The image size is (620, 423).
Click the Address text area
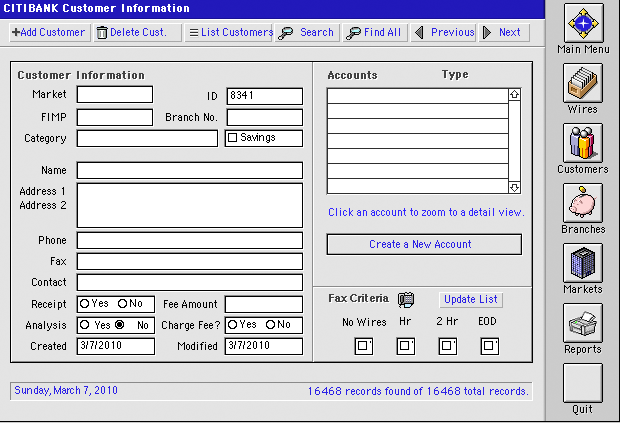190,205
